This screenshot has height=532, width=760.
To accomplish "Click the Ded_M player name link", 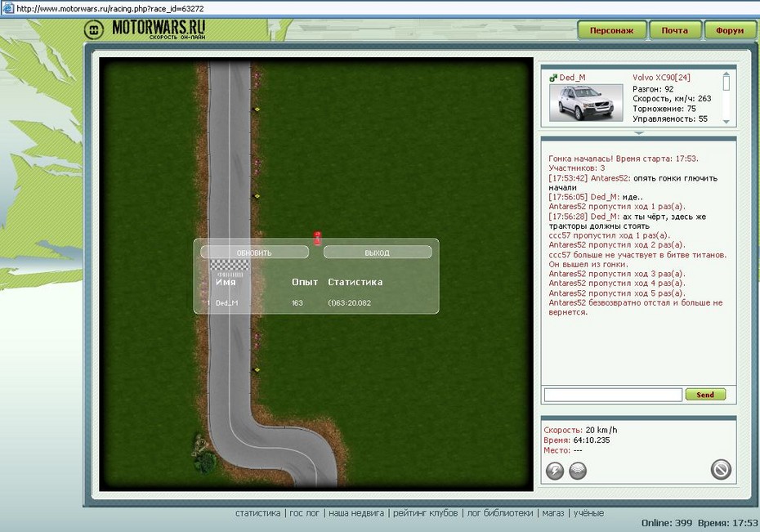I will click(x=572, y=78).
